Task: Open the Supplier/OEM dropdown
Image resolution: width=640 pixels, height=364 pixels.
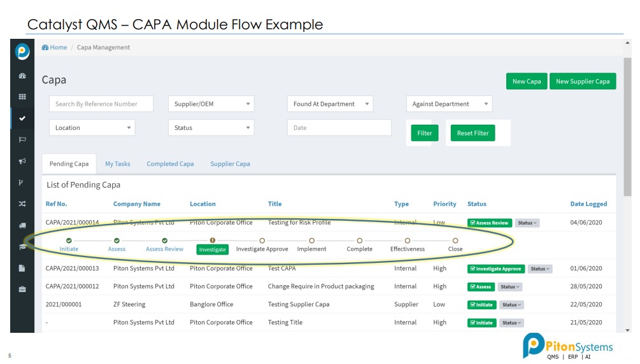Action: [211, 104]
